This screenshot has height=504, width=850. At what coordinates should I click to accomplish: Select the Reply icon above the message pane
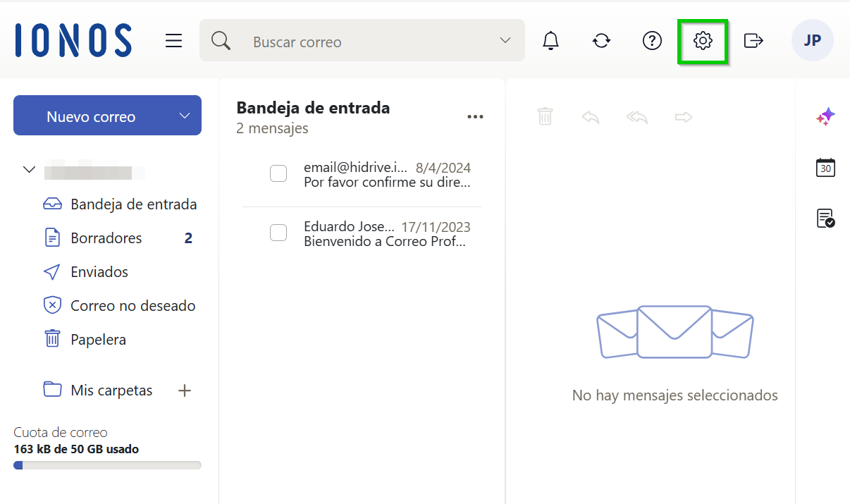coord(591,116)
